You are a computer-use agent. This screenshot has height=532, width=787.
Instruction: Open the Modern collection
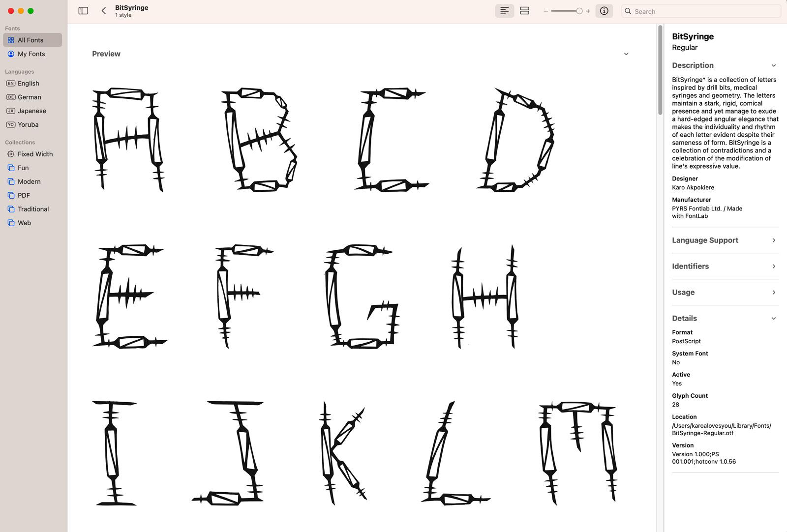pos(32,181)
